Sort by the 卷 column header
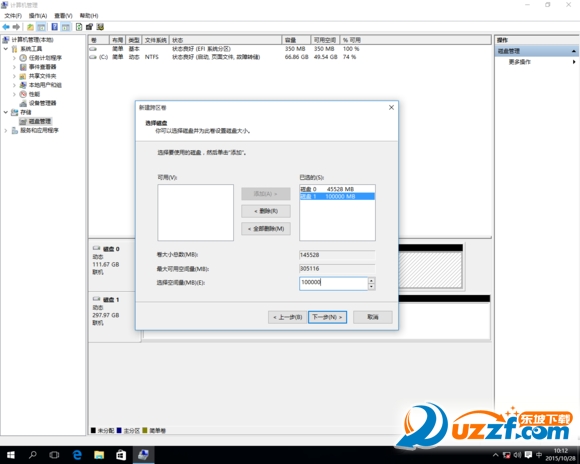This screenshot has height=464, width=580. (99, 40)
